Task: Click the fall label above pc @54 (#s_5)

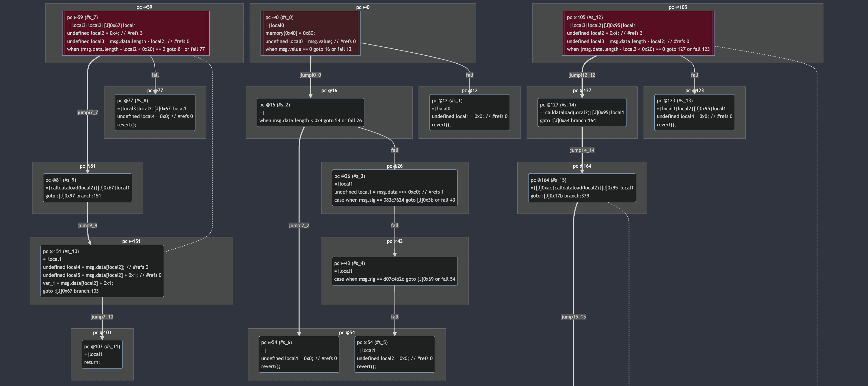Action: click(x=394, y=317)
